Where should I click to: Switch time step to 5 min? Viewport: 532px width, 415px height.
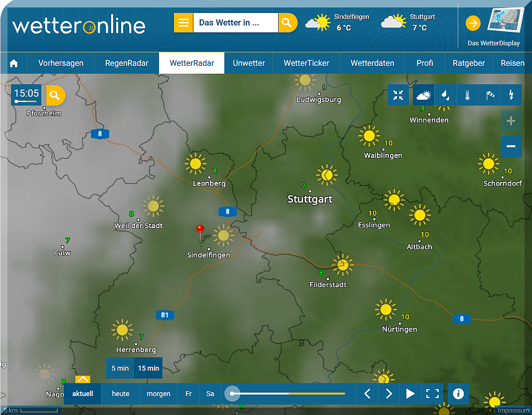(x=120, y=368)
